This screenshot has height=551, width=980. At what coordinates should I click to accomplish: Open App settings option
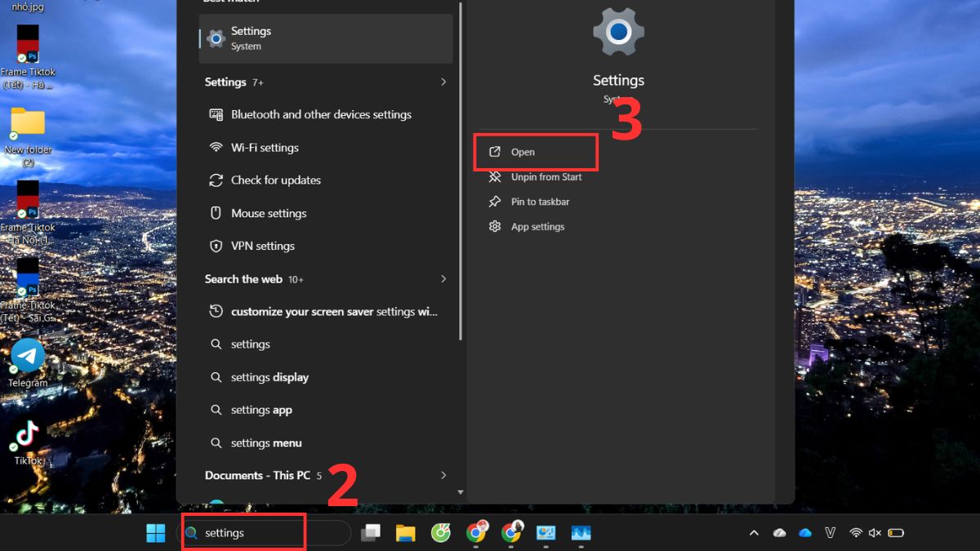point(527,227)
